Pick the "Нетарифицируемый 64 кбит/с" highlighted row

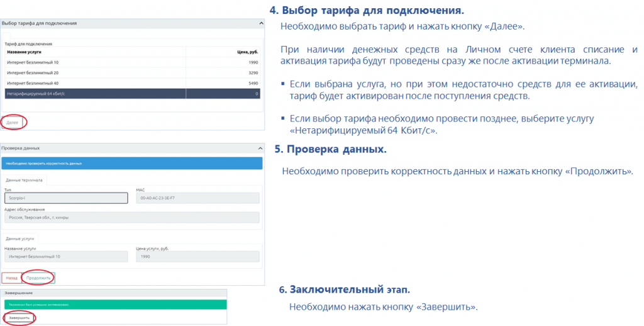(131, 93)
